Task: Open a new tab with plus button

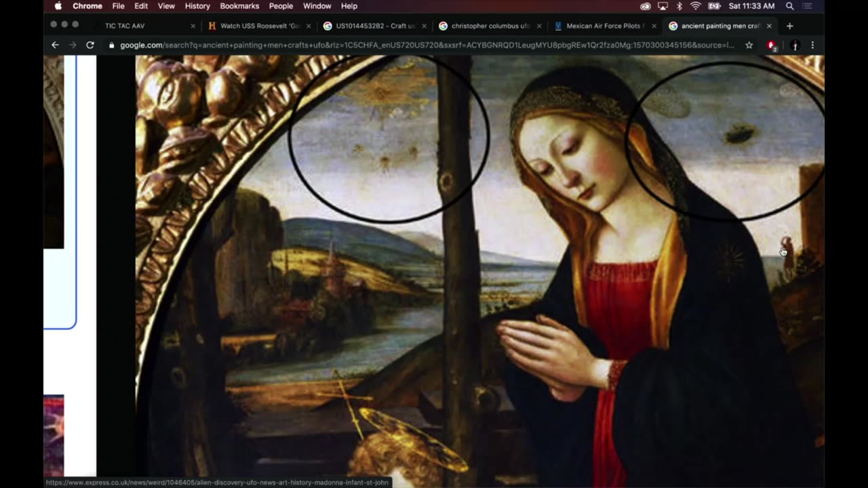Action: [x=789, y=26]
